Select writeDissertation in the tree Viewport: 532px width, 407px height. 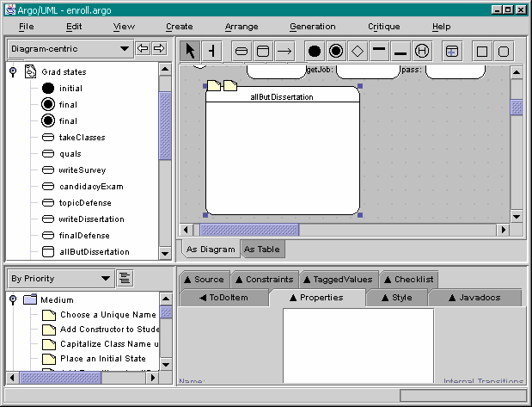83,219
